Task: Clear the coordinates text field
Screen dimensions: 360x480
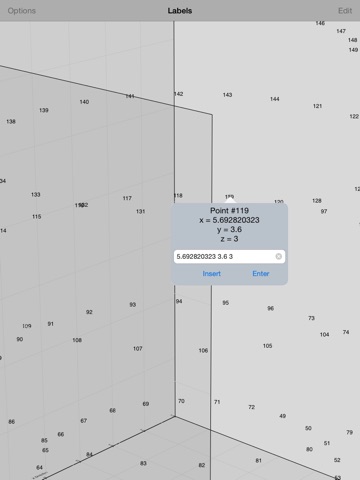Action: pyautogui.click(x=279, y=256)
